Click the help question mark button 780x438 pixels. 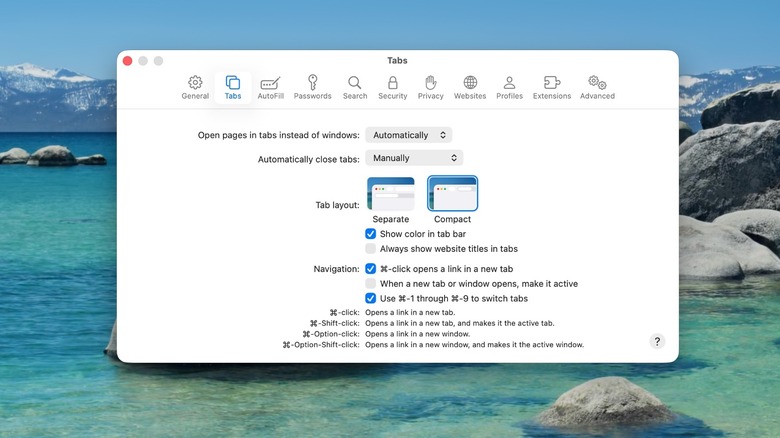pos(657,341)
